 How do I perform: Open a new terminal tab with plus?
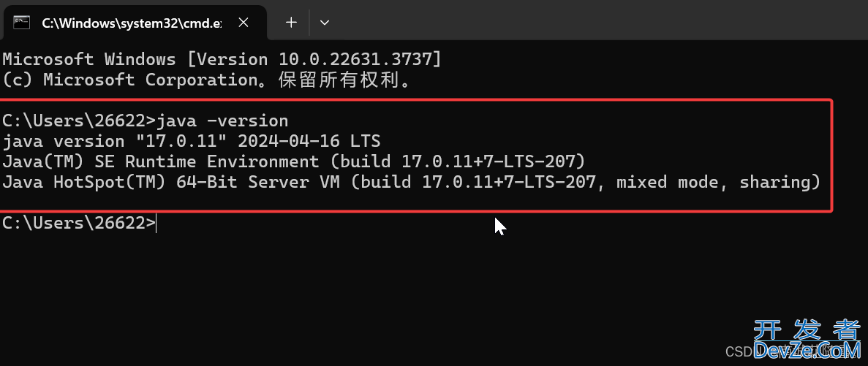(291, 22)
